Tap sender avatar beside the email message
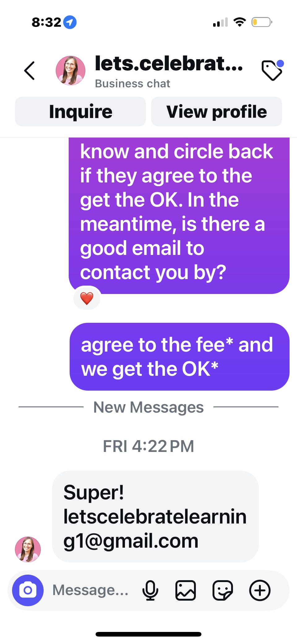297x644 pixels. (x=28, y=549)
